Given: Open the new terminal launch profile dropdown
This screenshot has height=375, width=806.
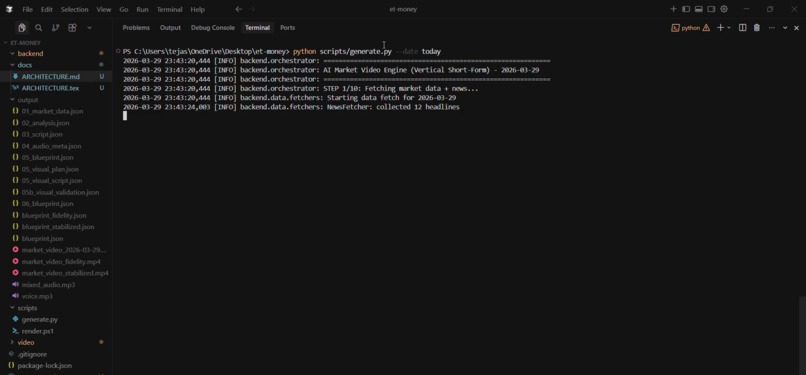Looking at the screenshot, I should click(x=729, y=28).
